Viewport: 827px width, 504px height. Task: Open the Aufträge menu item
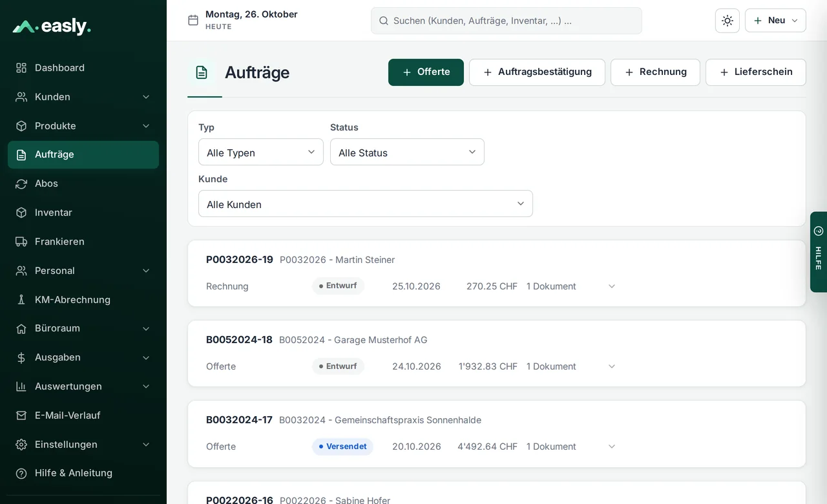(83, 154)
